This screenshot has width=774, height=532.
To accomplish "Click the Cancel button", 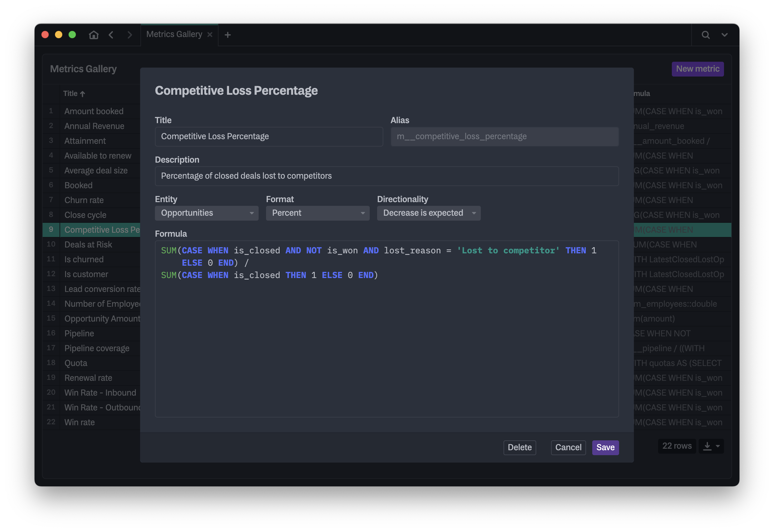I will (568, 447).
